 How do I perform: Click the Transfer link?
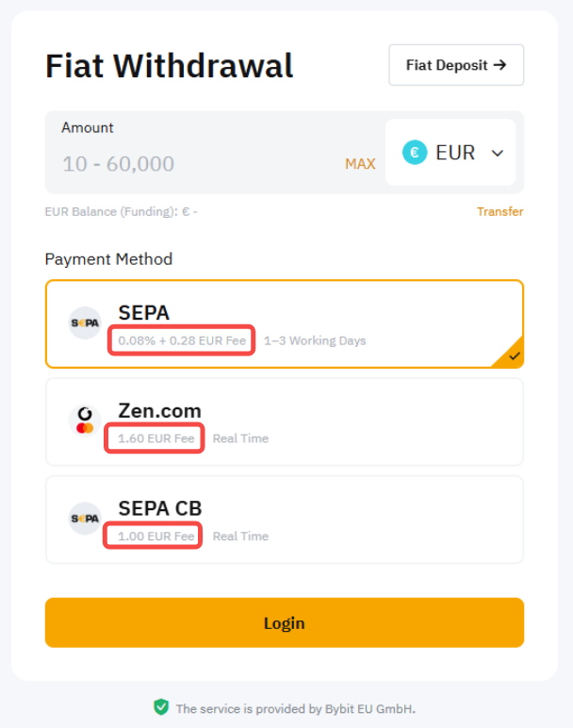coord(499,211)
